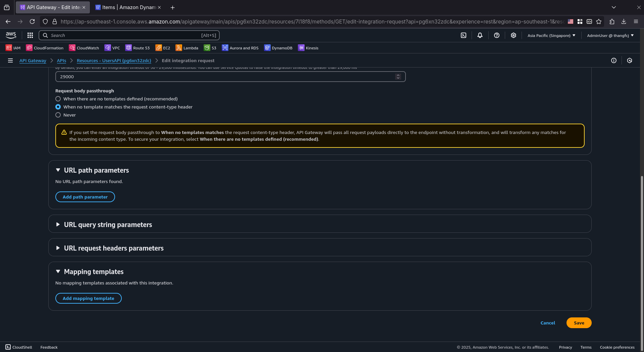The width and height of the screenshot is (644, 352).
Task: Save the integration request
Action: coord(579,323)
